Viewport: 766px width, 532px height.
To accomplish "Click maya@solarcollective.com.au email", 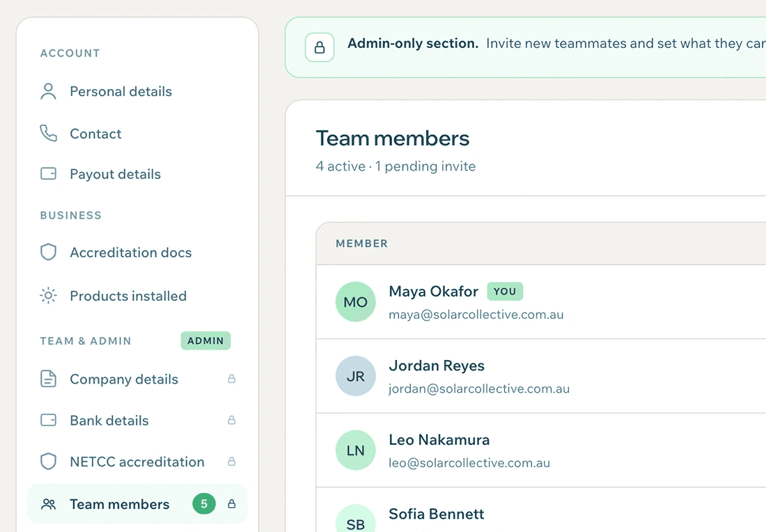I will [476, 315].
